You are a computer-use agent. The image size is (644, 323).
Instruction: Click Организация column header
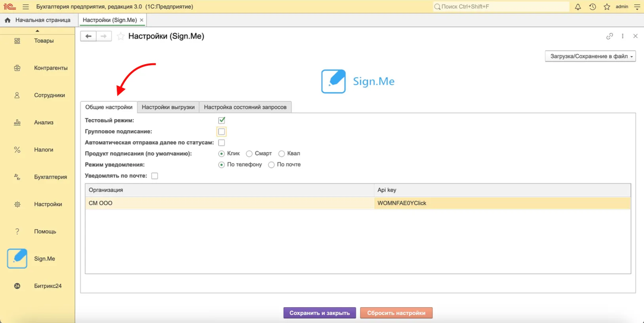tap(230, 190)
